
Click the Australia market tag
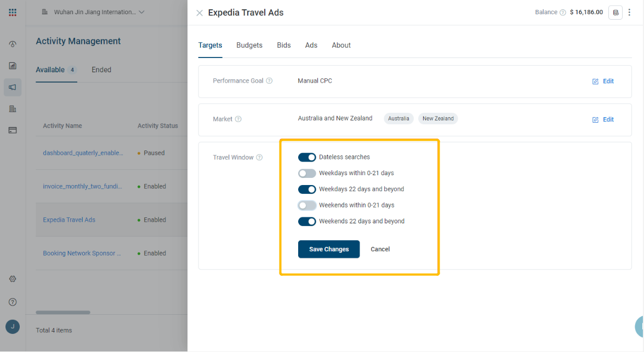398,119
